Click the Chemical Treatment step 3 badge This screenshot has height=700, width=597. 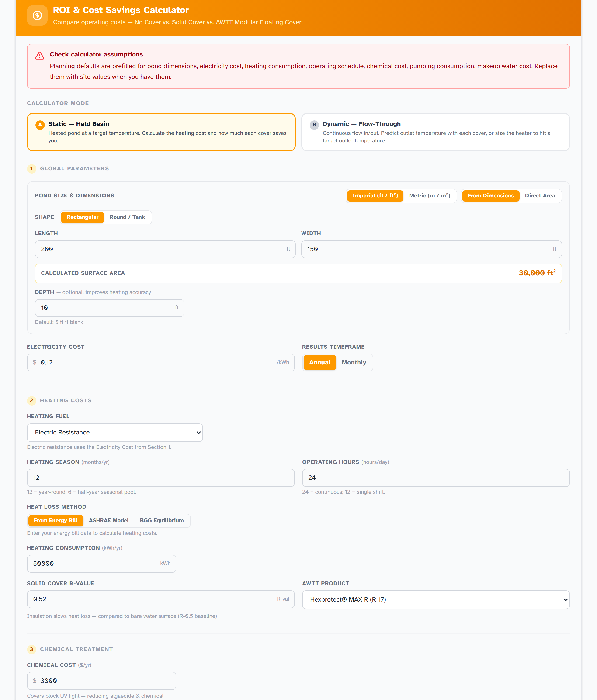pos(31,649)
